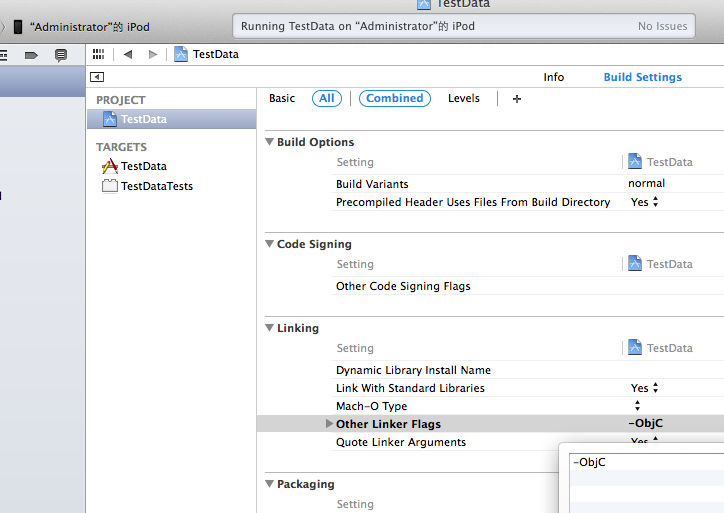
Task: Select Precompiled Header Uses Files row label
Action: pyautogui.click(x=473, y=202)
